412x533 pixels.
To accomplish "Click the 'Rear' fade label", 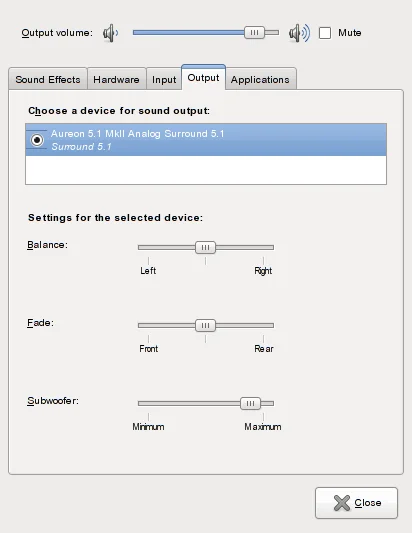I will (x=264, y=349).
